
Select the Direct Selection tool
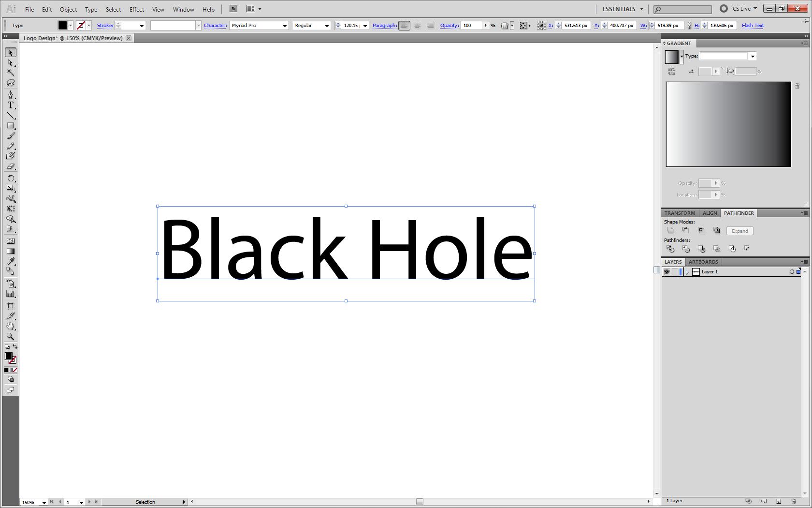click(11, 63)
